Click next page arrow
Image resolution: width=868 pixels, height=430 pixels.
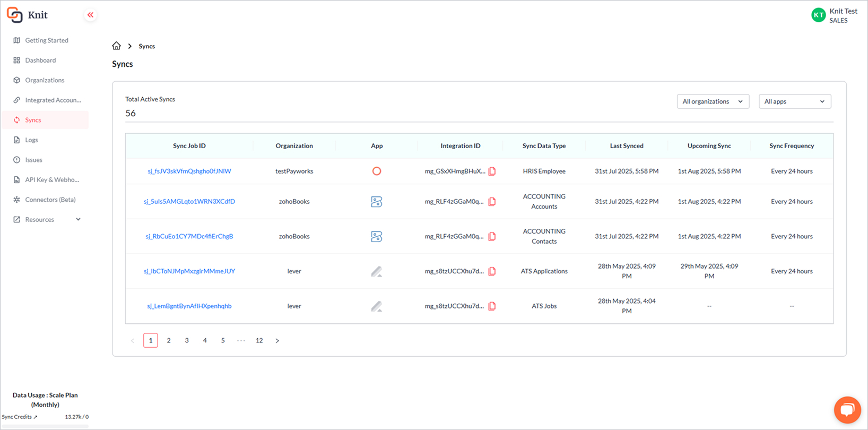tap(277, 340)
